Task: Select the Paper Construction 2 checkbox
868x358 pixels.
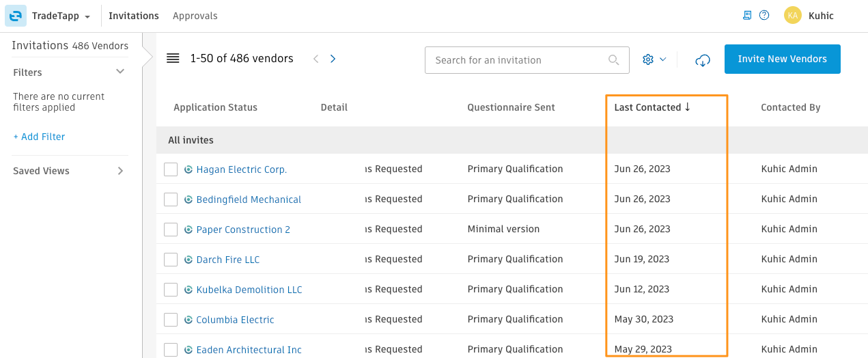Action: 171,230
